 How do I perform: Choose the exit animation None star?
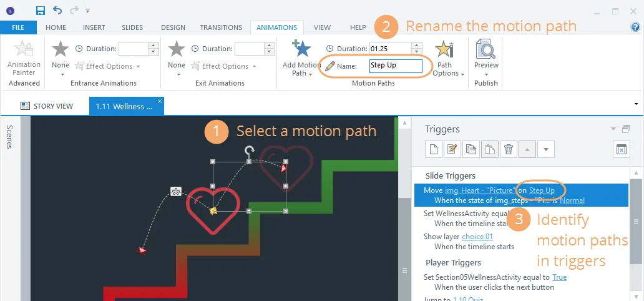pyautogui.click(x=177, y=49)
